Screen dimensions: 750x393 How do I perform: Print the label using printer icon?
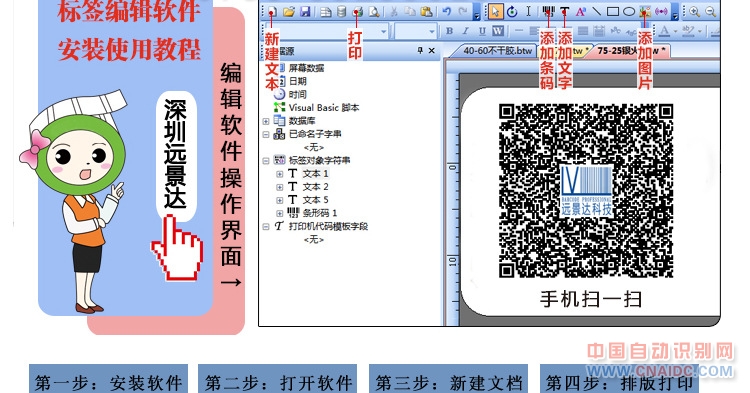(x=357, y=11)
